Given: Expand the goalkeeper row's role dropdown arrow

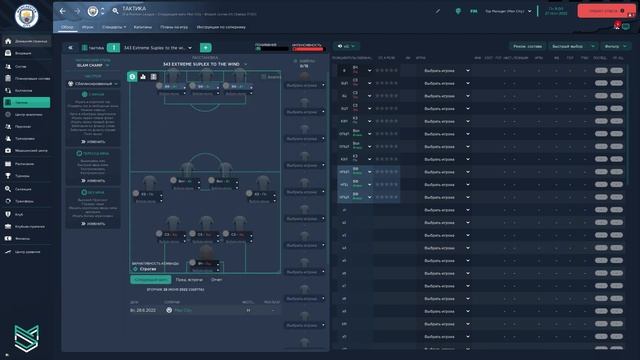Looking at the screenshot, I should (x=369, y=71).
